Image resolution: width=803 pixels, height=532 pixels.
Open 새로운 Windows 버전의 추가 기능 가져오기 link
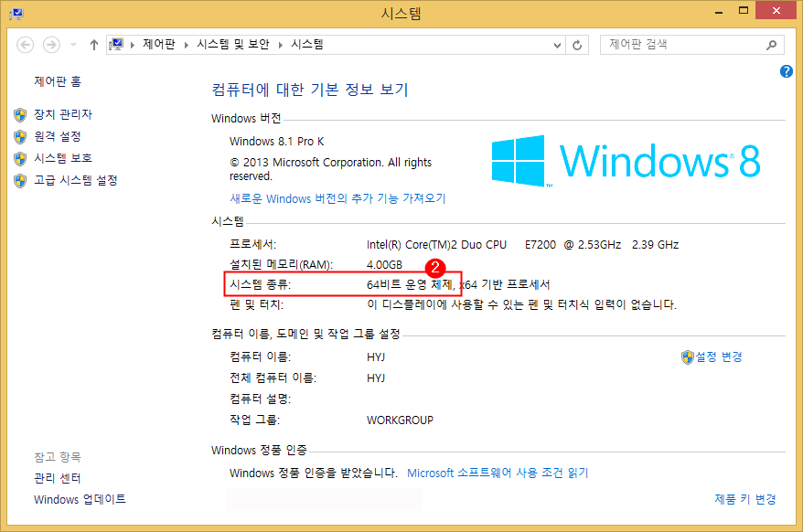[337, 198]
